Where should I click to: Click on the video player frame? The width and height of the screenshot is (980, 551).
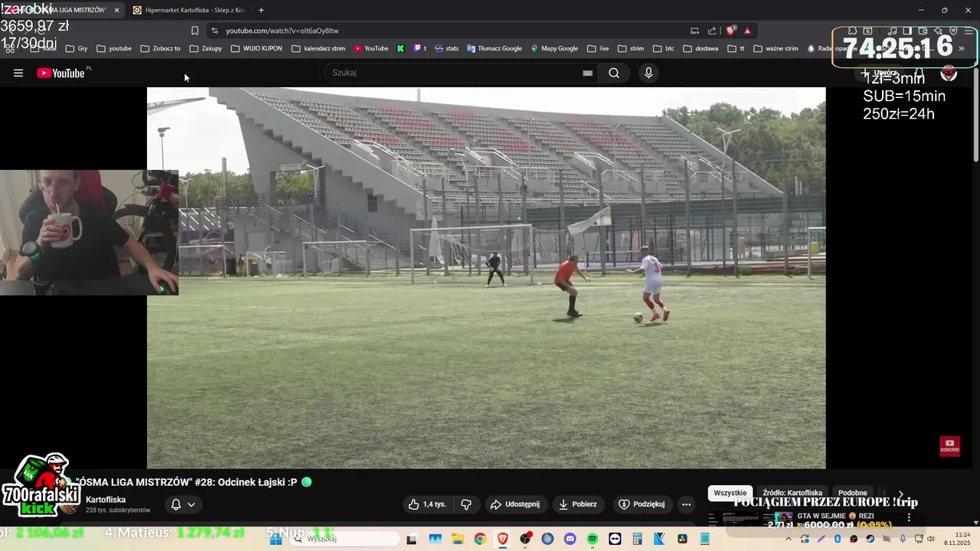click(x=486, y=278)
